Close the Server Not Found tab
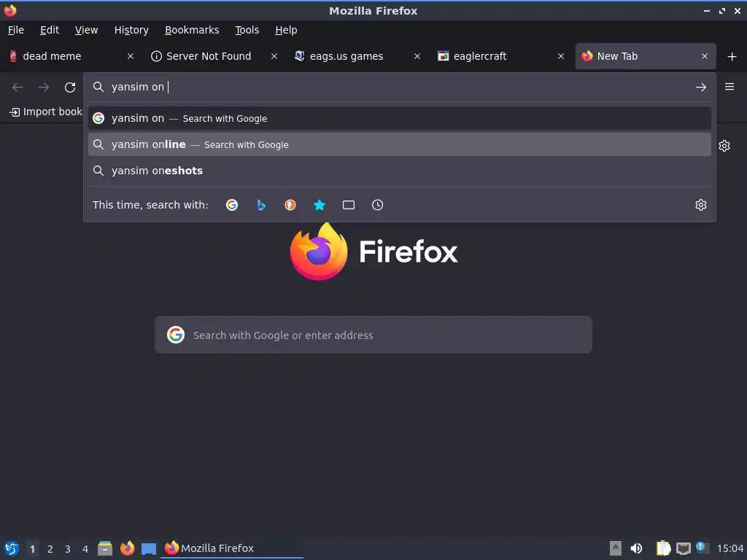This screenshot has height=560, width=747. click(x=274, y=56)
